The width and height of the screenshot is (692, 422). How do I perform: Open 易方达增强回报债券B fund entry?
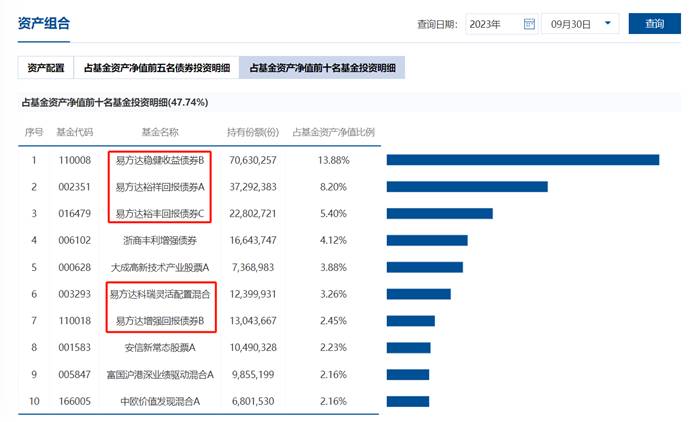point(160,321)
